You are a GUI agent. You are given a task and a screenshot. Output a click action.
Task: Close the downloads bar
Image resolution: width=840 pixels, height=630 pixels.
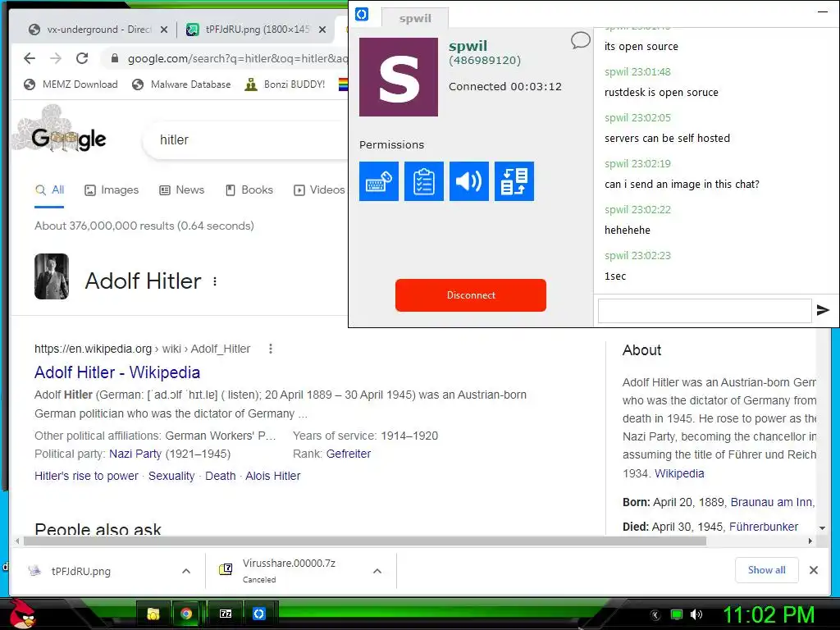pos(813,570)
